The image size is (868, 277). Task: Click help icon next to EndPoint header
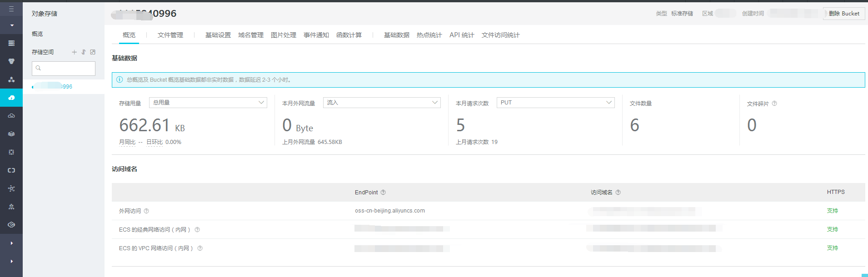[383, 193]
